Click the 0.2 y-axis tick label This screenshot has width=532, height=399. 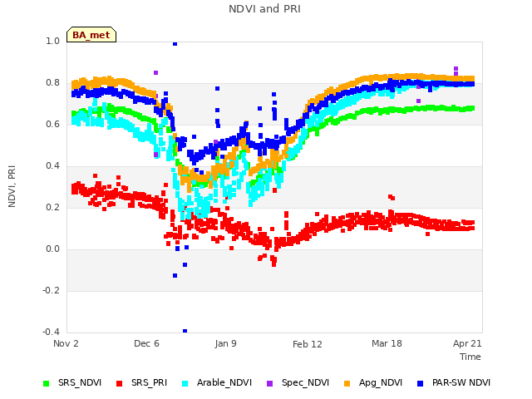[x=52, y=207]
